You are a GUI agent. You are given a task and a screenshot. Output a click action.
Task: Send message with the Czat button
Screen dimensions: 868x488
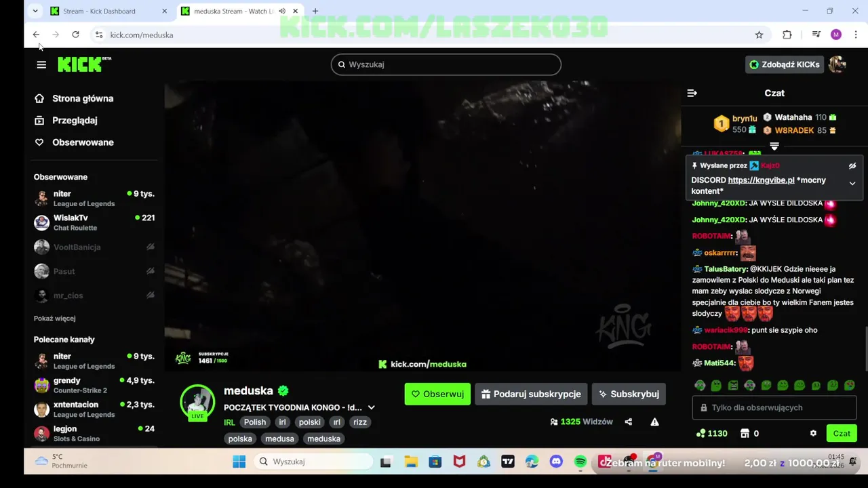[x=842, y=433]
